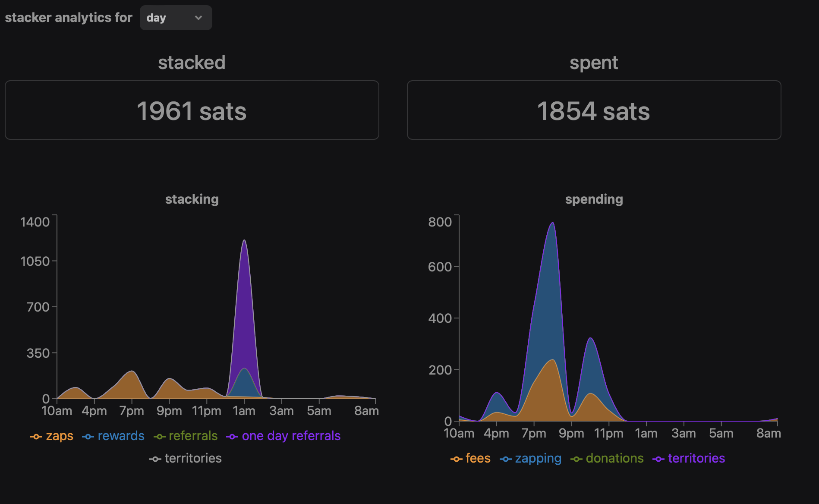Click the orange zaps legend marker icon

pos(36,437)
